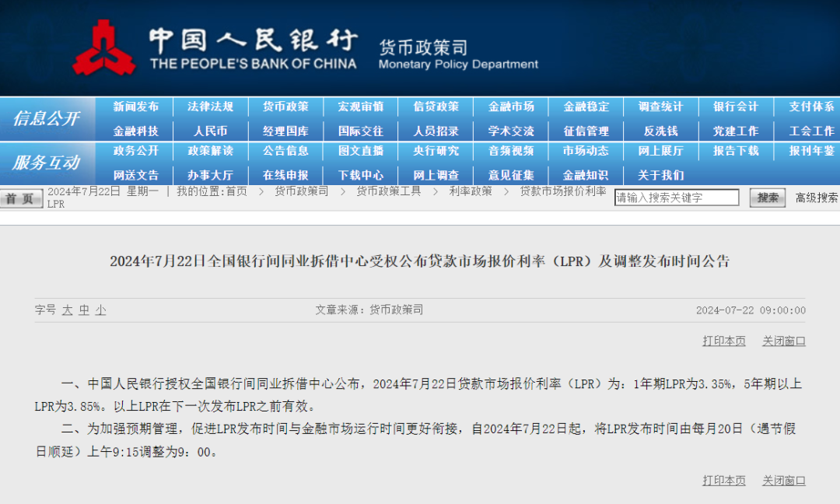
Task: Go to 贷款市场报价利率 in the breadcrumb
Action: click(x=563, y=191)
